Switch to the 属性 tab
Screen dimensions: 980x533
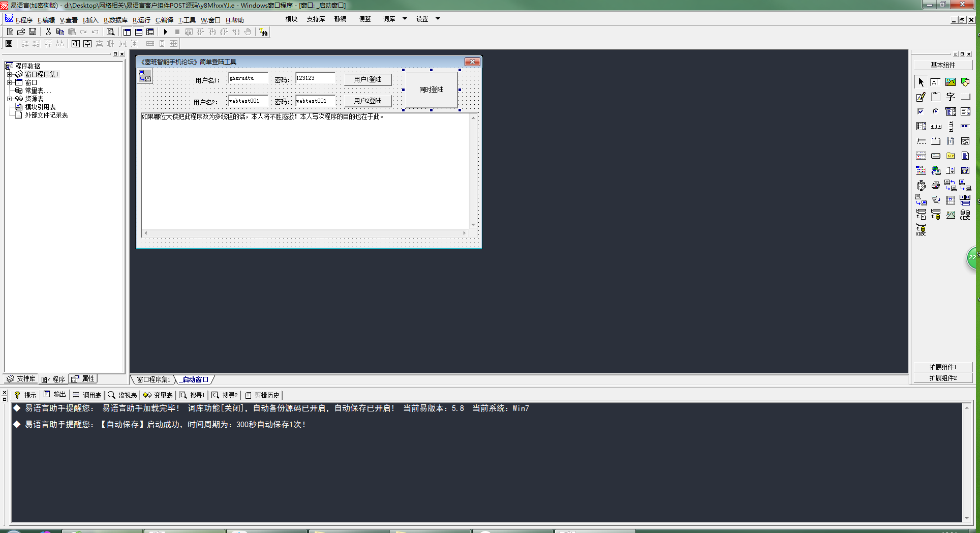coord(83,379)
